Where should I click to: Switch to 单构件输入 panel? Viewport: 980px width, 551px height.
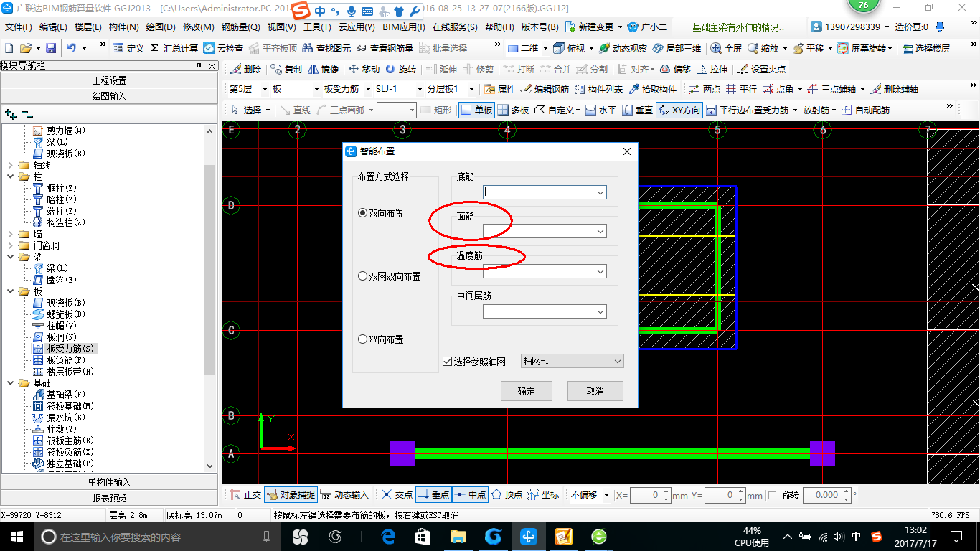coord(109,482)
